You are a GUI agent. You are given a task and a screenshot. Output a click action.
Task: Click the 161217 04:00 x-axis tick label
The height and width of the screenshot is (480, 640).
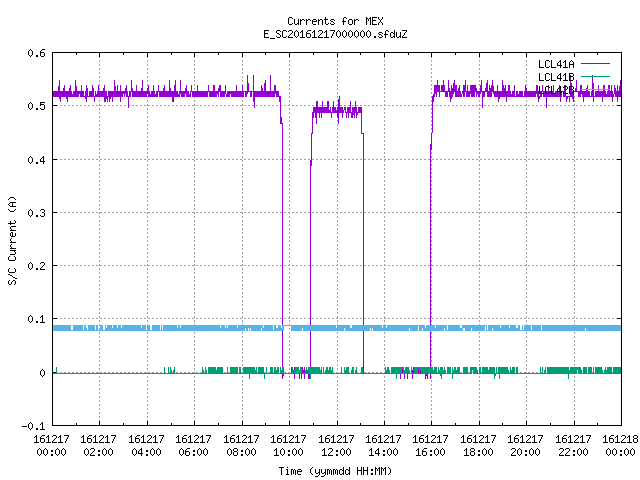[x=146, y=446]
